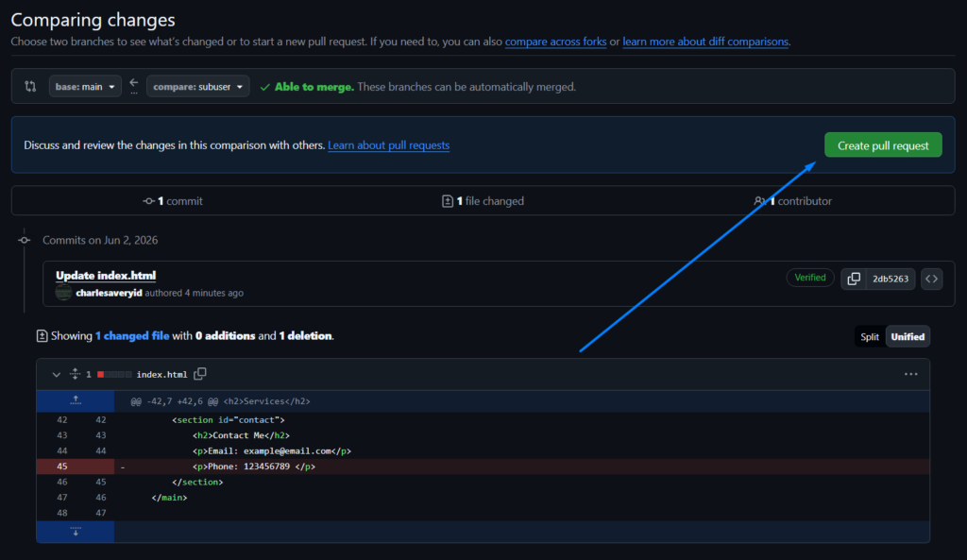Click the 1 deletion count text
This screenshot has width=967, height=560.
(x=305, y=336)
